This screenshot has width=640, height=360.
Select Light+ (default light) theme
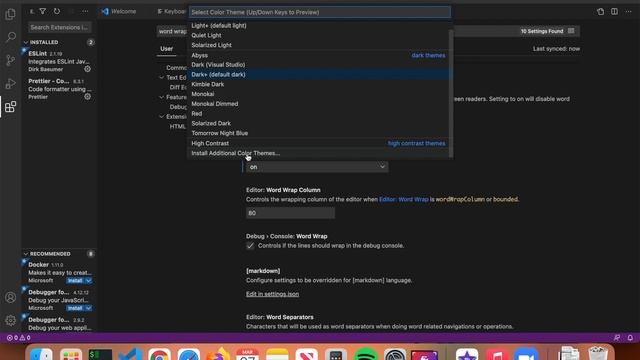click(x=318, y=25)
